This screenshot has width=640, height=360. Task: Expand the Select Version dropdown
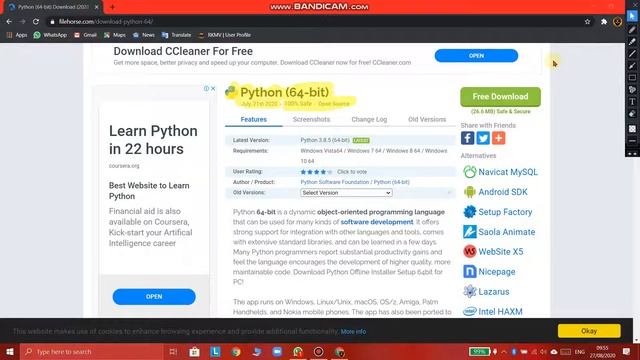pyautogui.click(x=346, y=193)
